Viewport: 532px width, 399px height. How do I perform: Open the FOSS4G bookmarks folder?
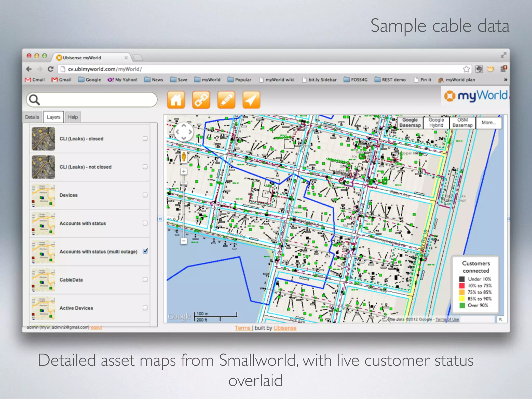355,80
